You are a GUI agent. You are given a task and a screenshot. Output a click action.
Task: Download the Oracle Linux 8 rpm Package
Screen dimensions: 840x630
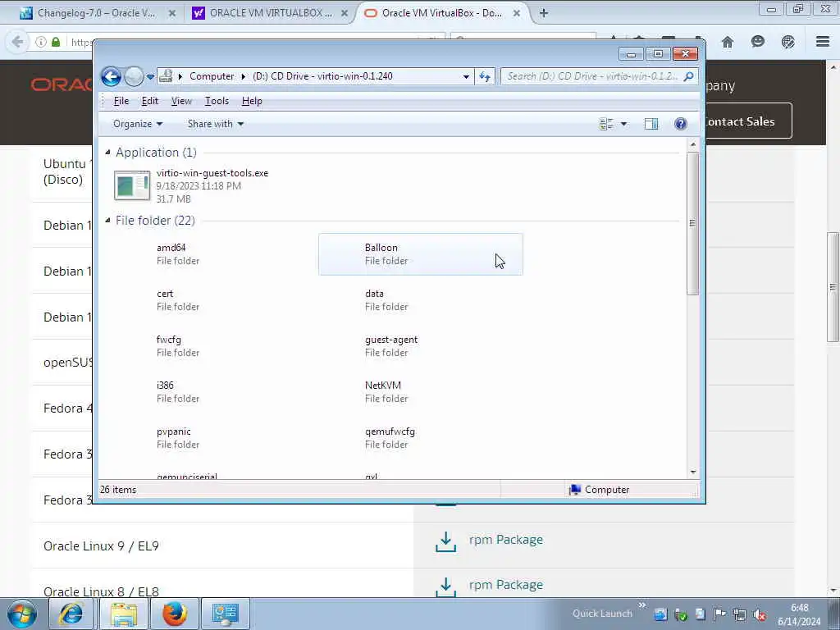tap(505, 584)
